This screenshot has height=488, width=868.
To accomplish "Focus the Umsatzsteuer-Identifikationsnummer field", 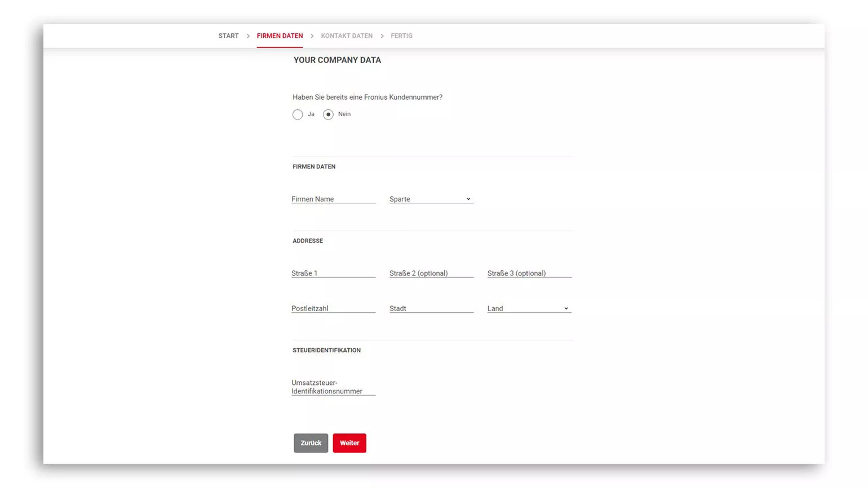I will pyautogui.click(x=333, y=387).
